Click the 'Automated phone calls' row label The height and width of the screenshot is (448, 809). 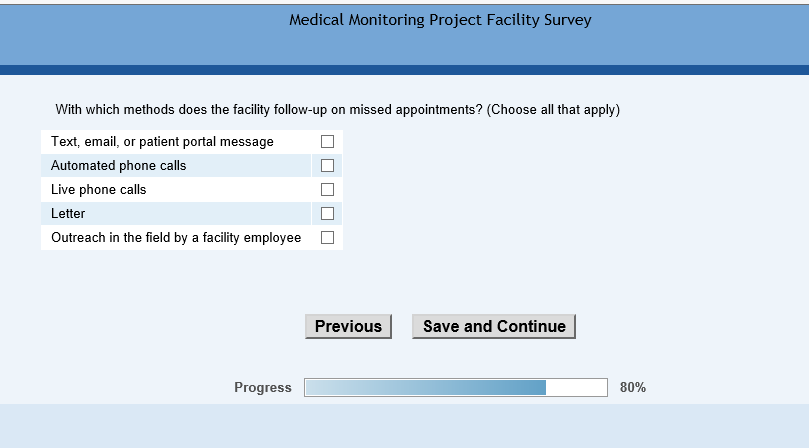118,166
